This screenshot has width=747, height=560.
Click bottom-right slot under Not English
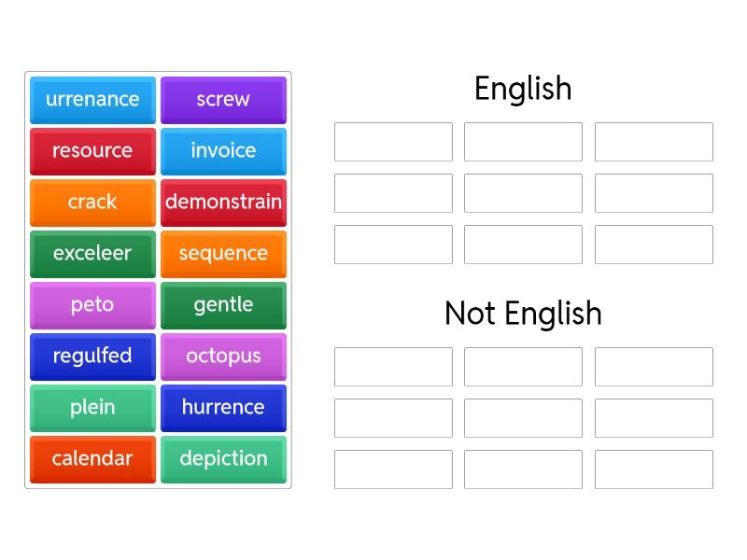(x=654, y=469)
